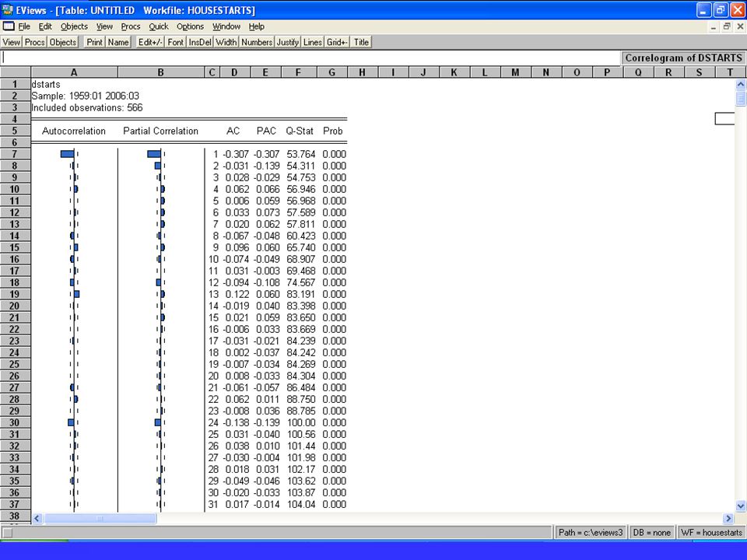Viewport: 747px width, 560px height.
Task: Click the 'Path = c:\eviews3' status entry
Action: pos(591,532)
